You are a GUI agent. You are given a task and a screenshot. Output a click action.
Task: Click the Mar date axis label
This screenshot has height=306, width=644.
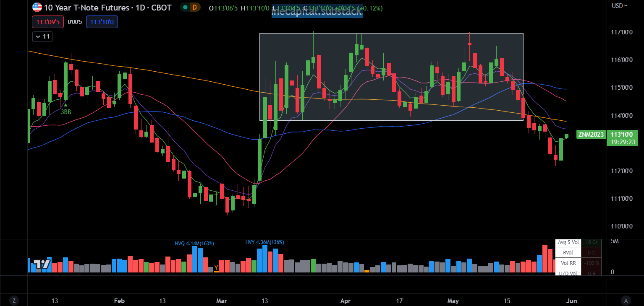[221, 301]
